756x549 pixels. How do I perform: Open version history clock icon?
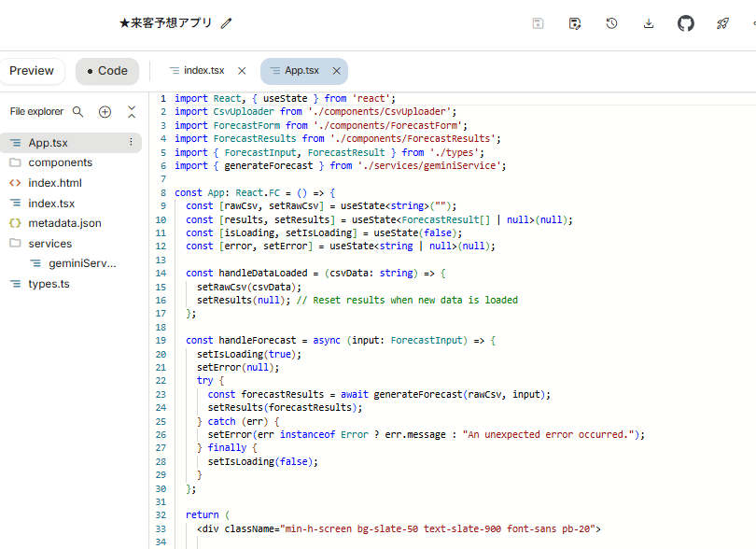[611, 23]
